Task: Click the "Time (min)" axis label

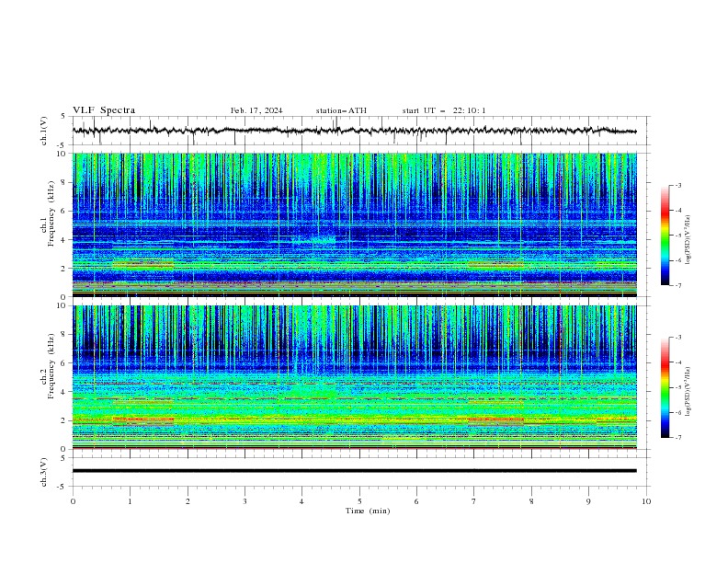Action: 368,511
